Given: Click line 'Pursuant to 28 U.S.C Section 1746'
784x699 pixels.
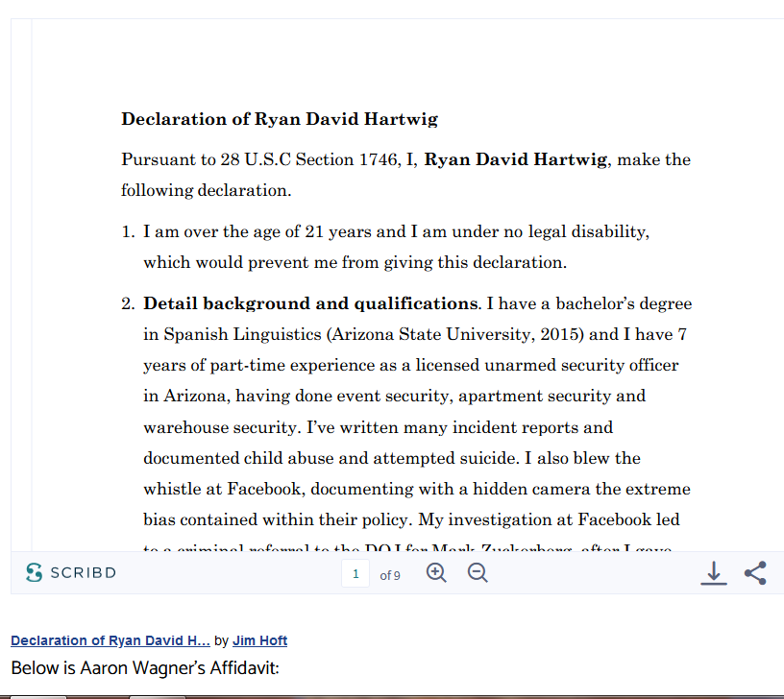Looking at the screenshot, I should point(406,159).
